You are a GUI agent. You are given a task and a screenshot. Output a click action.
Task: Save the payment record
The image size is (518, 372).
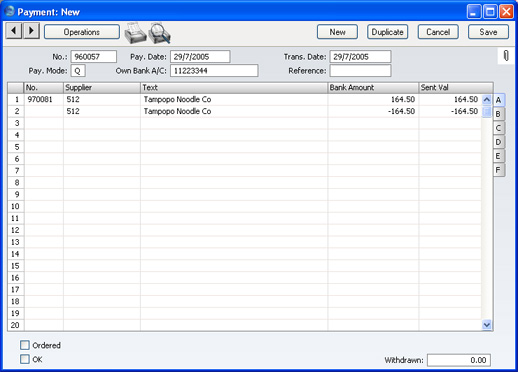(488, 32)
